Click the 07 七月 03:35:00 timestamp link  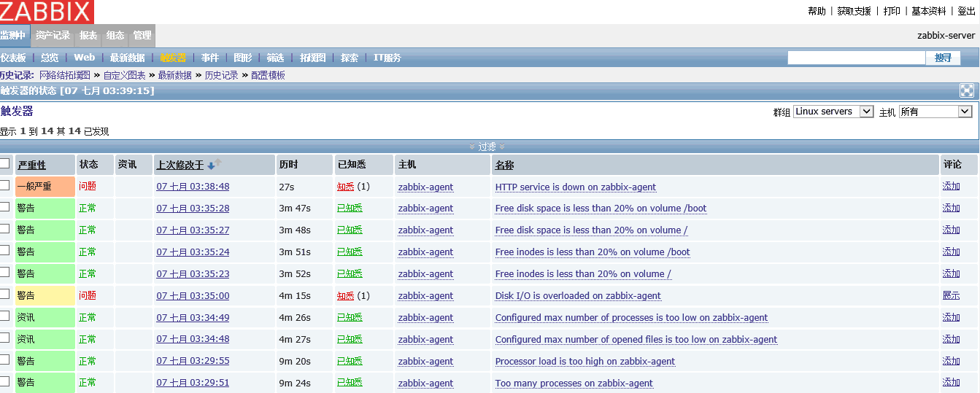pos(193,296)
